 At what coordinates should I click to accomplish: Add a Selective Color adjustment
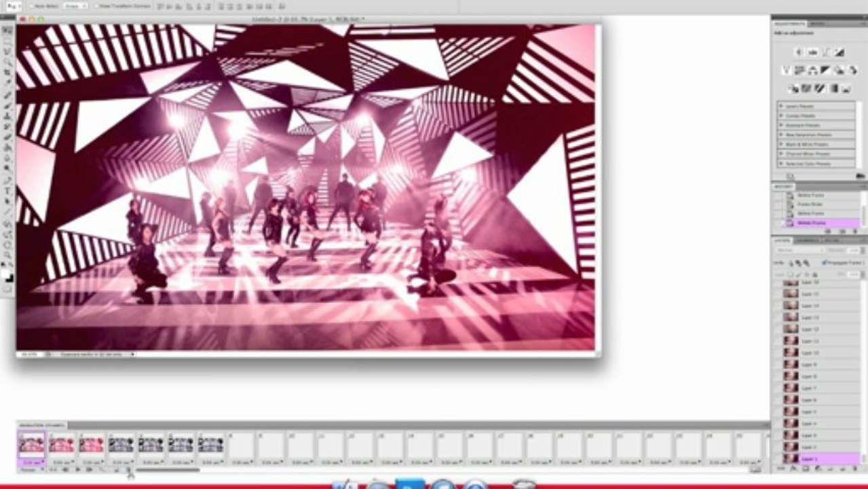tap(846, 88)
